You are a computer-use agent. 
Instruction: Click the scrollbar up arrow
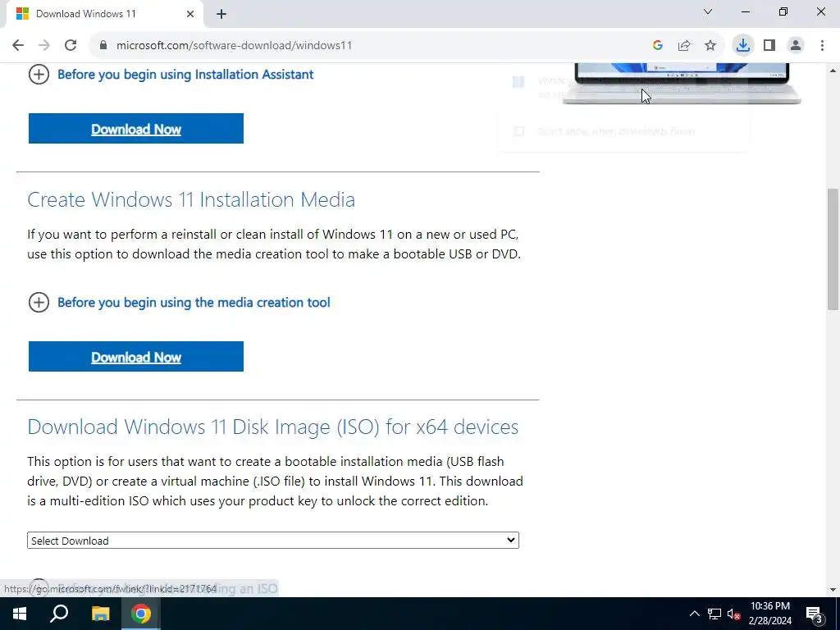833,71
